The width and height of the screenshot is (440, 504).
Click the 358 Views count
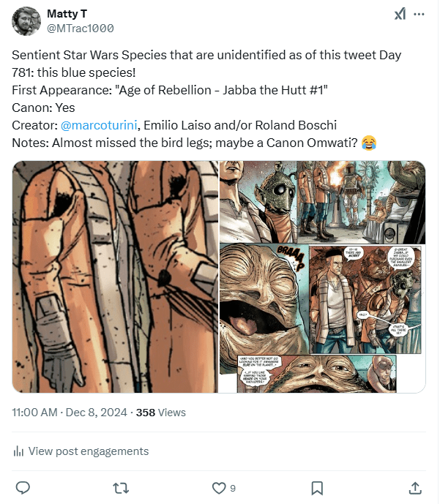coord(161,413)
